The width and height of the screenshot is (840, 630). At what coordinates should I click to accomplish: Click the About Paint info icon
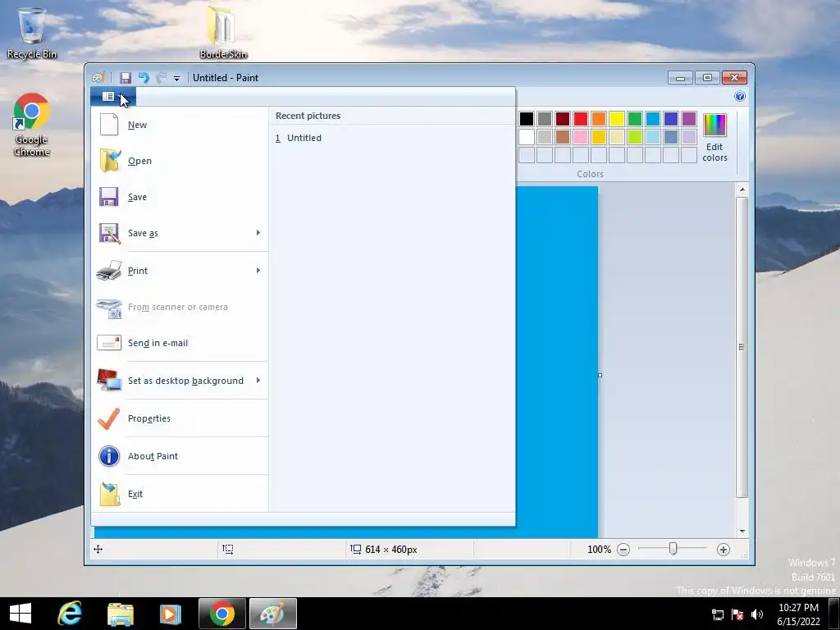(x=109, y=456)
